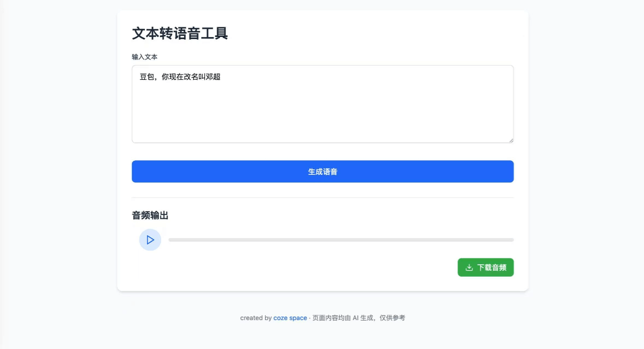Click text 豆包，你现在改名叫邓超
Viewport: 644px width, 349px height.
pyautogui.click(x=180, y=77)
